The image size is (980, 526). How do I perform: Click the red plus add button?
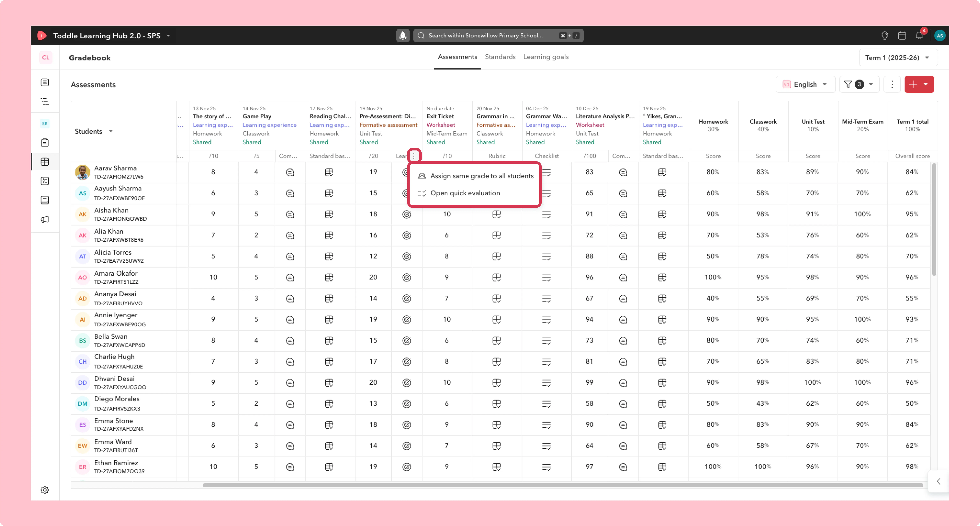(913, 84)
